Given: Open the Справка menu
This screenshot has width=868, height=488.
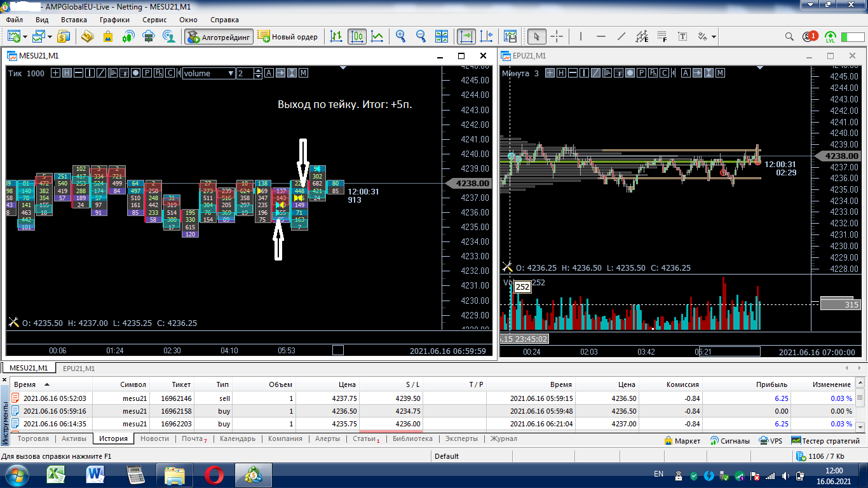Looking at the screenshot, I should tap(224, 20).
